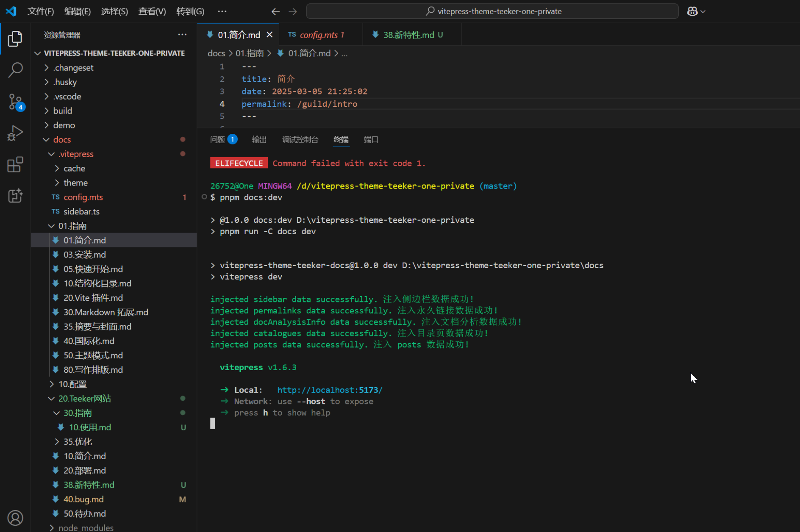This screenshot has height=532, width=800.
Task: Open the http://localhost:5173/ link in terminal
Action: (x=330, y=390)
